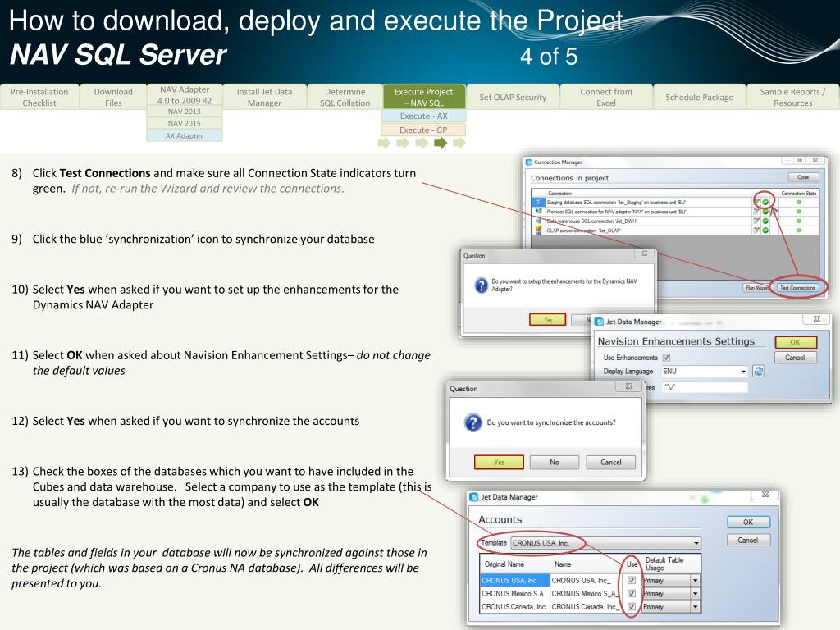This screenshot has height=630, width=840.
Task: Open Execute Project – NAV SQL tab
Action: (x=424, y=97)
